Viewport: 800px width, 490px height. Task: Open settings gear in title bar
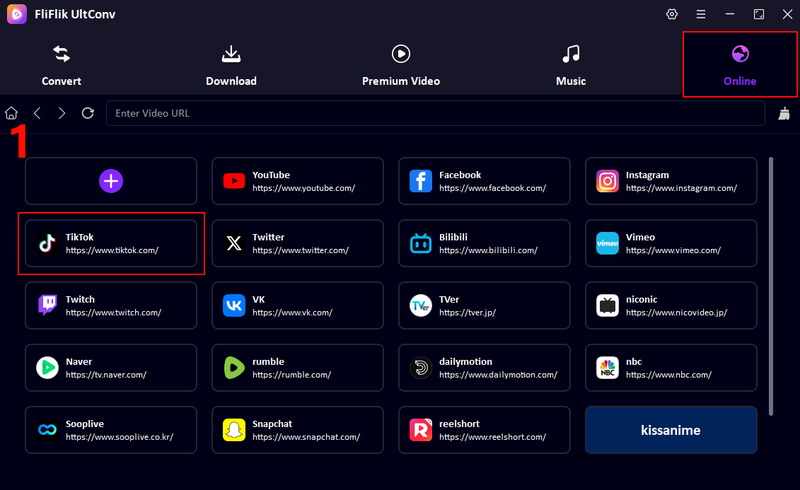point(672,14)
